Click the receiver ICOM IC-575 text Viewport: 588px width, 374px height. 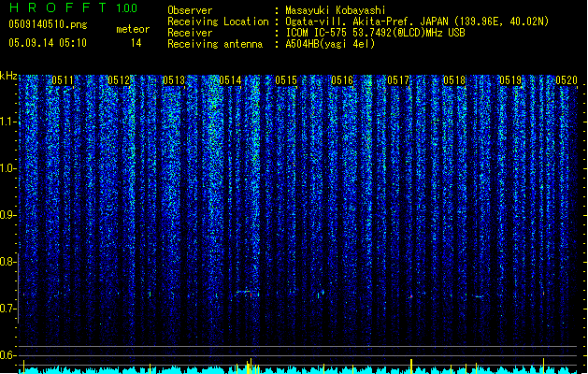point(376,33)
